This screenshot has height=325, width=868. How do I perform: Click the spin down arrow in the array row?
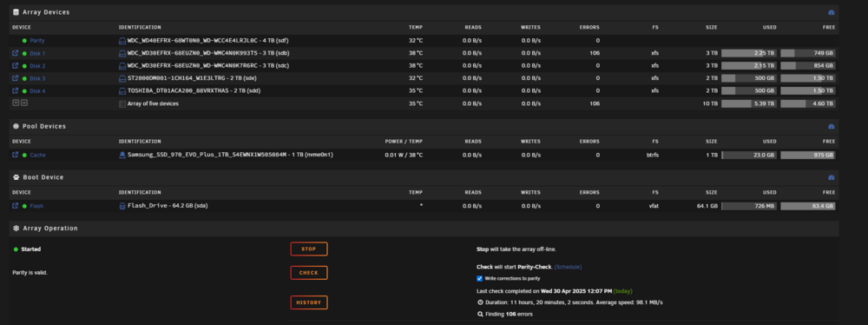(x=16, y=103)
